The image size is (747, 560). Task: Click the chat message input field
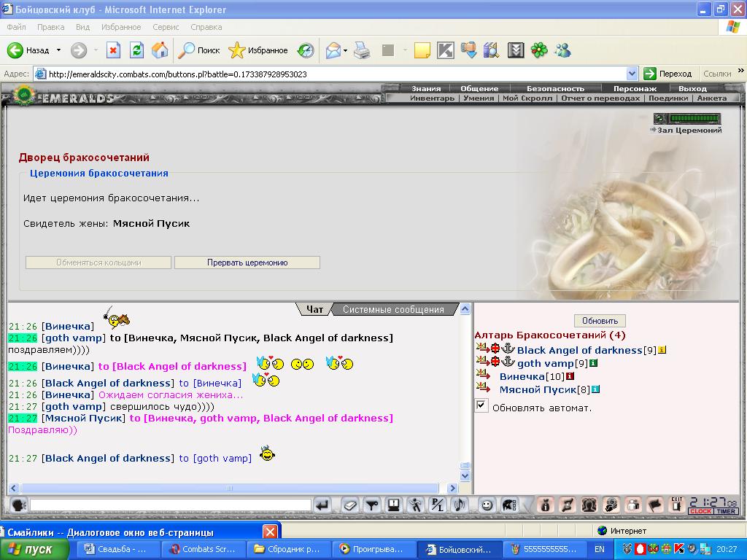click(171, 505)
